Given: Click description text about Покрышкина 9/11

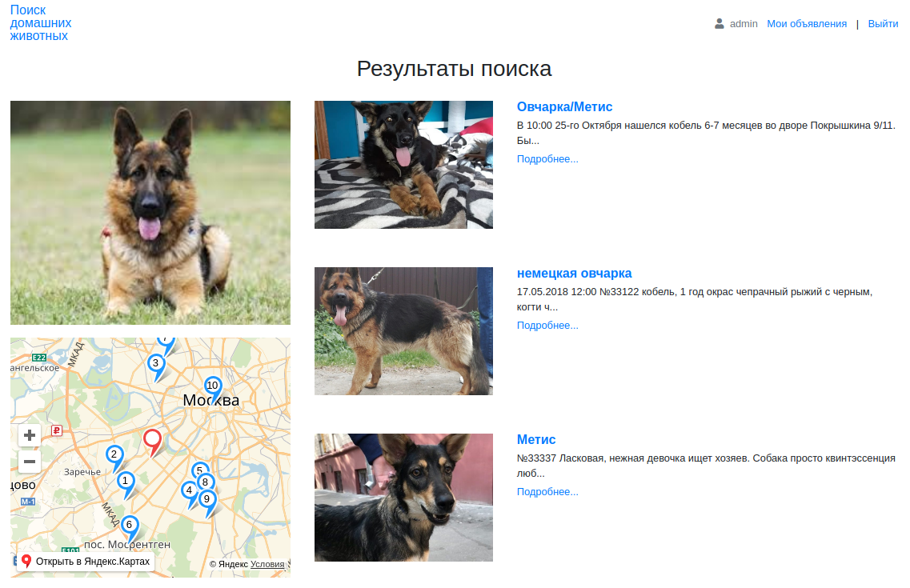Looking at the screenshot, I should tap(706, 133).
